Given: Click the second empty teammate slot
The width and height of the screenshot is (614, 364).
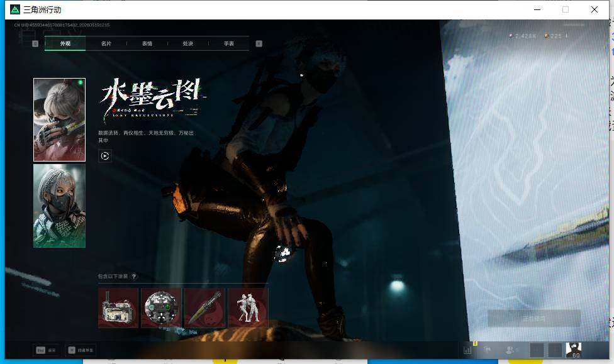Looking at the screenshot, I should (555, 350).
